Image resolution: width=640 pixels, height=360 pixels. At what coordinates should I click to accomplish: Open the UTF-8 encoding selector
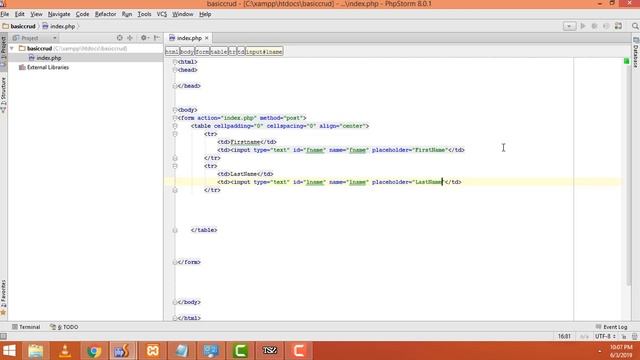605,337
